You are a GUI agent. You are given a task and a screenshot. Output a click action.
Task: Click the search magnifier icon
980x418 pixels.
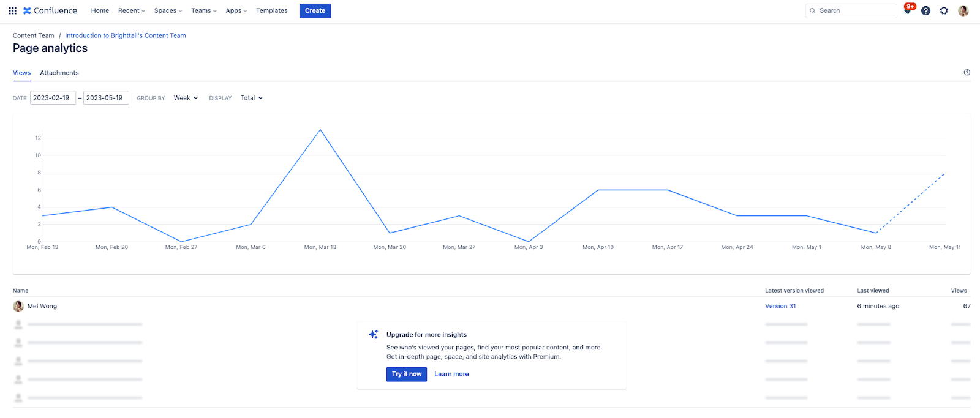click(813, 10)
